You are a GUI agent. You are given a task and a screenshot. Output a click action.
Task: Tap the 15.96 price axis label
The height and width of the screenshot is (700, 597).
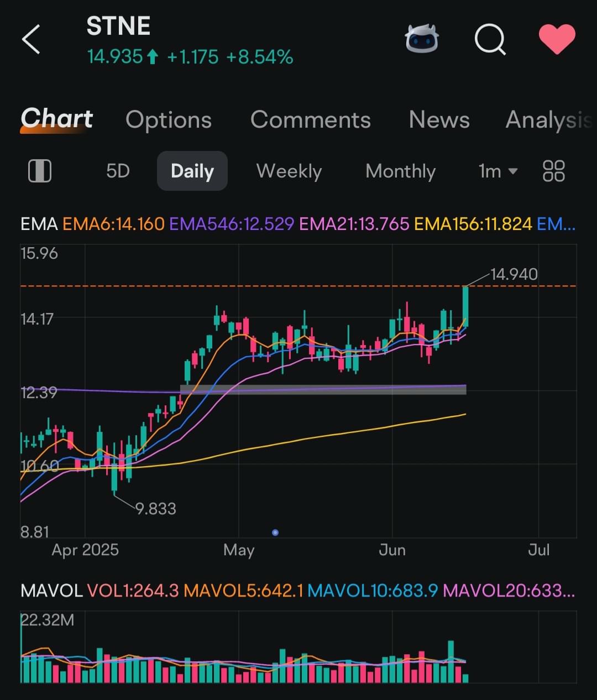(39, 253)
